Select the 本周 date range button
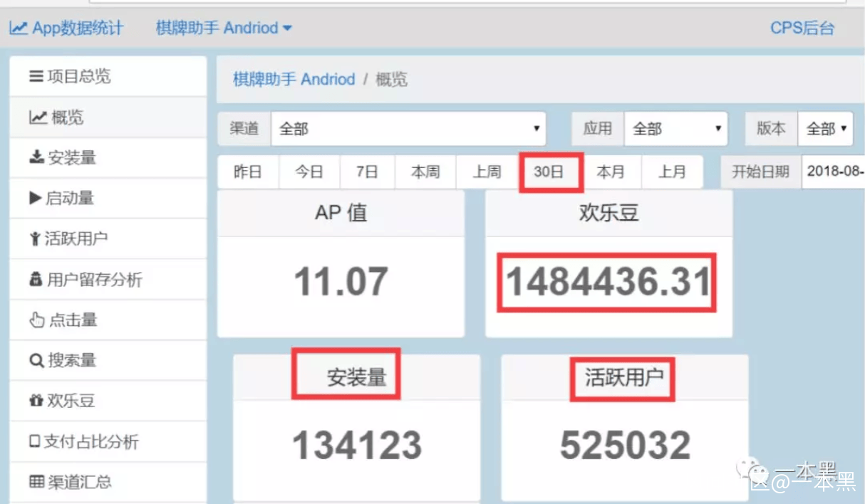This screenshot has width=865, height=504. (425, 172)
